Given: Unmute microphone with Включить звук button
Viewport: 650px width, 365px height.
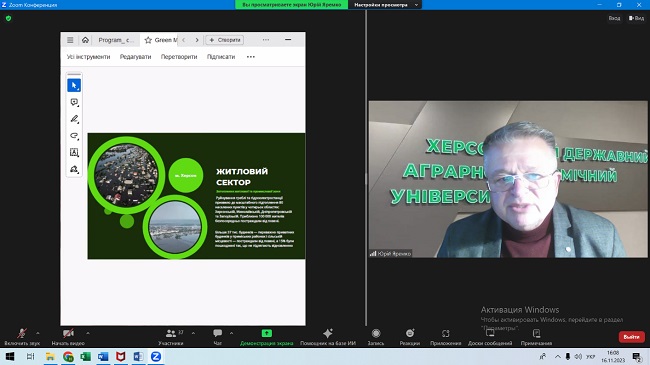Looking at the screenshot, I should pyautogui.click(x=22, y=336).
